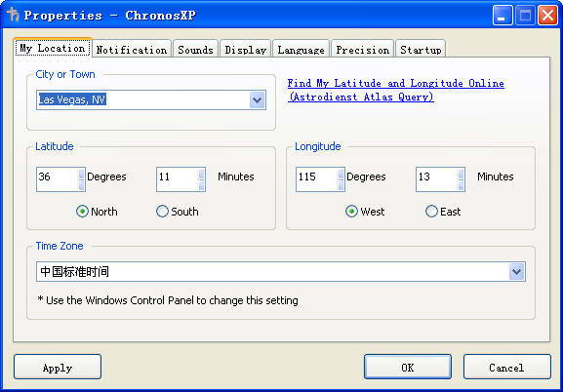The width and height of the screenshot is (563, 392).
Task: Open the Notification tab
Action: coord(132,49)
